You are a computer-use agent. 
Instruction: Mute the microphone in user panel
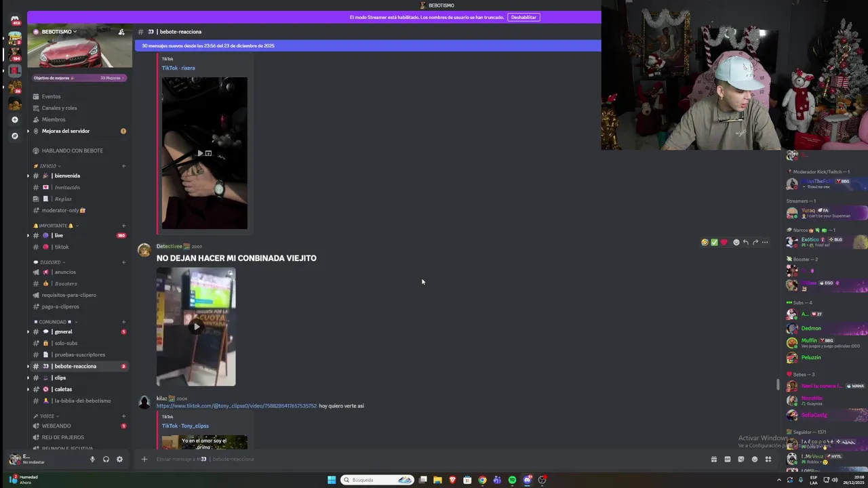pyautogui.click(x=92, y=459)
